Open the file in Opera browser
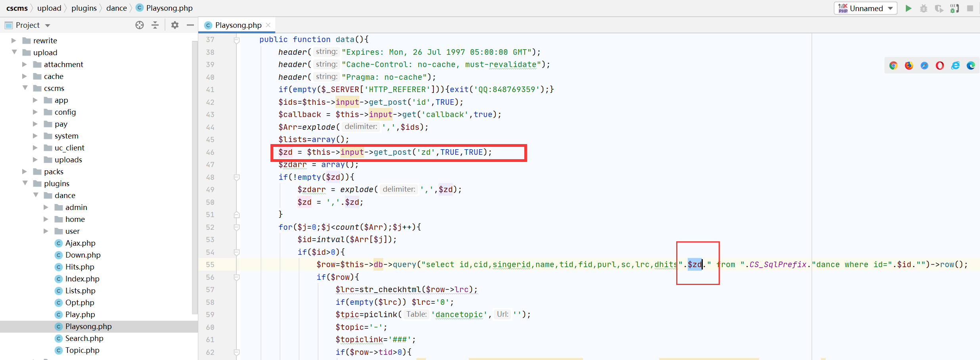 click(x=940, y=65)
